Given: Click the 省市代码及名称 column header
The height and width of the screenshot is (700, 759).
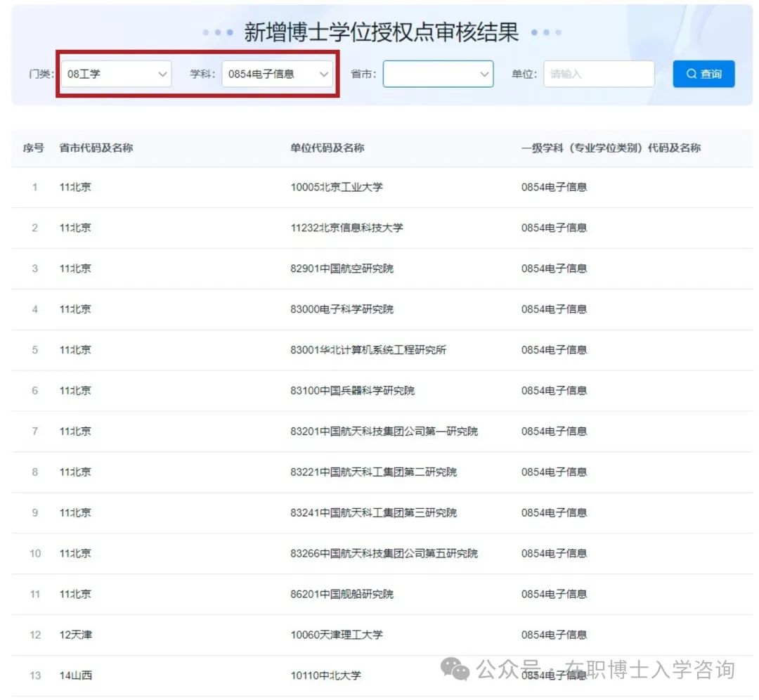Looking at the screenshot, I should 96,148.
